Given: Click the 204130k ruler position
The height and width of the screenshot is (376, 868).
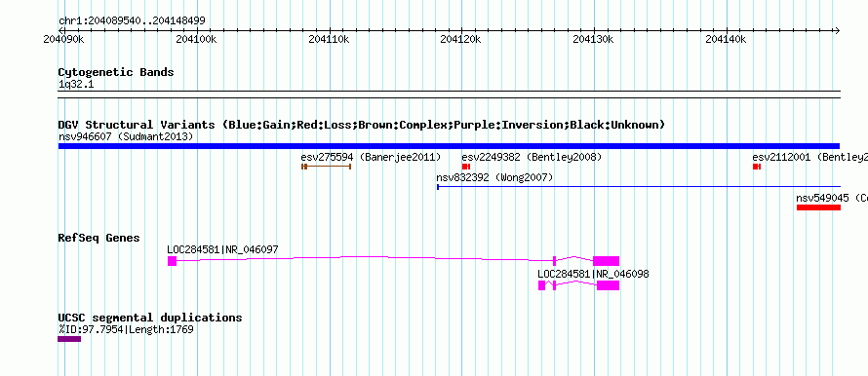Looking at the screenshot, I should point(593,39).
